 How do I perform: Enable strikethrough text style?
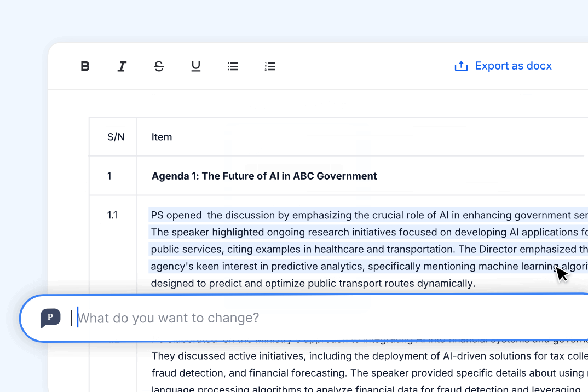[x=159, y=66]
